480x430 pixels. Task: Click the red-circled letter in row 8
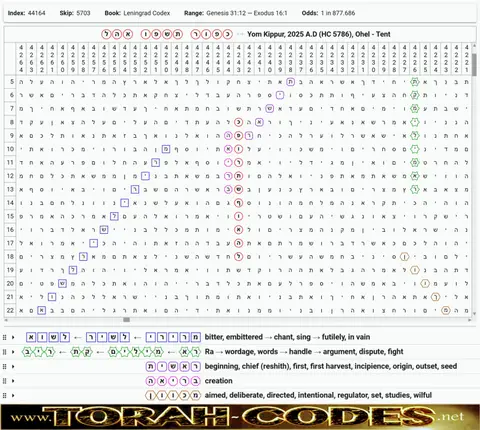tap(238, 122)
